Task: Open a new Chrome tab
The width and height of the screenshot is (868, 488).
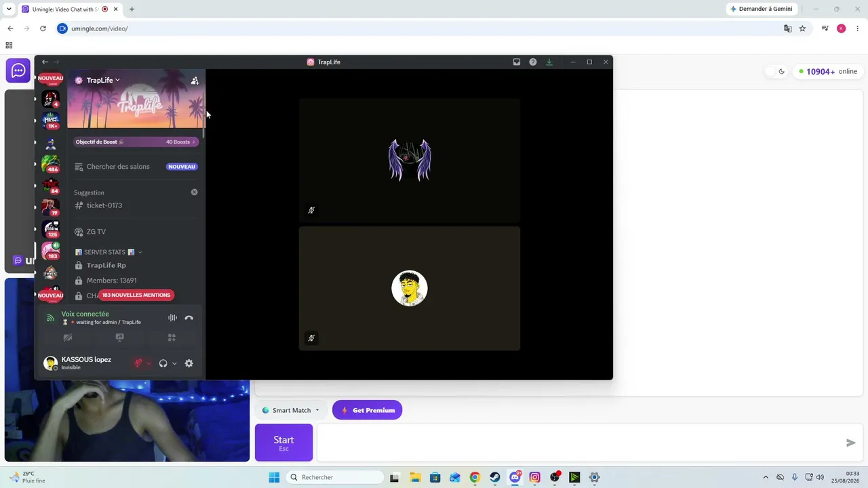Action: pos(132,9)
